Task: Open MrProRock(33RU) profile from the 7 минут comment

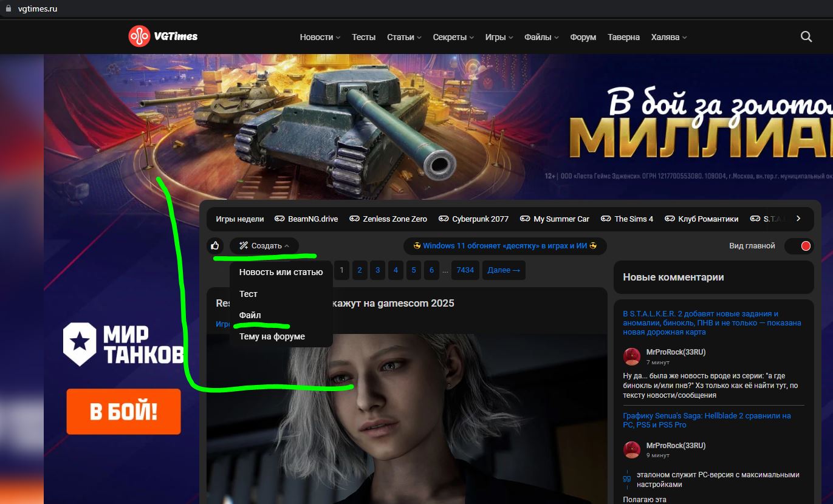Action: (x=676, y=352)
